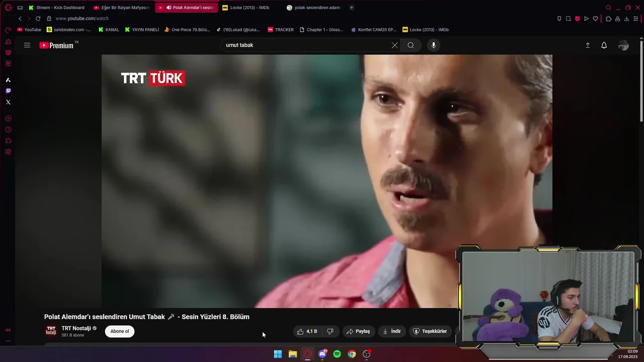Reload the current page
Screen dimensions: 644x362
38,19
